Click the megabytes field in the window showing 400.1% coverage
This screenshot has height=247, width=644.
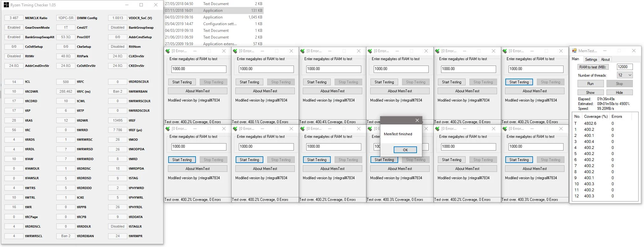(266, 69)
